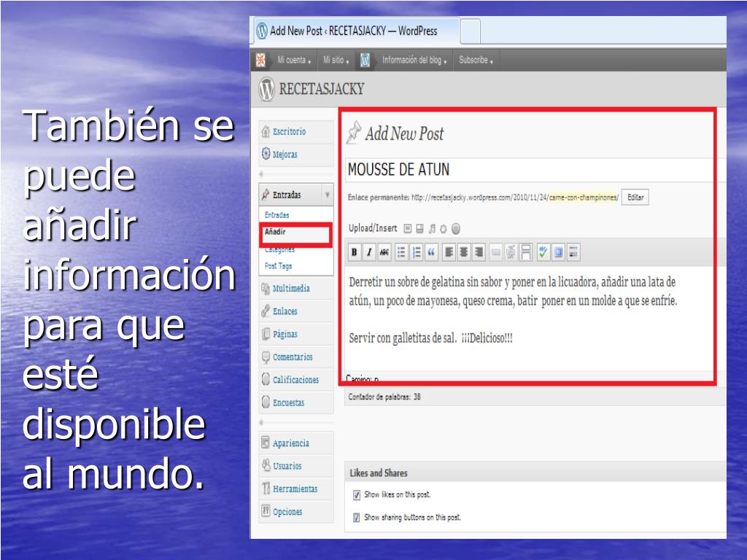The height and width of the screenshot is (560, 747).
Task: Open the Herramientas sidebar section
Action: point(295,489)
